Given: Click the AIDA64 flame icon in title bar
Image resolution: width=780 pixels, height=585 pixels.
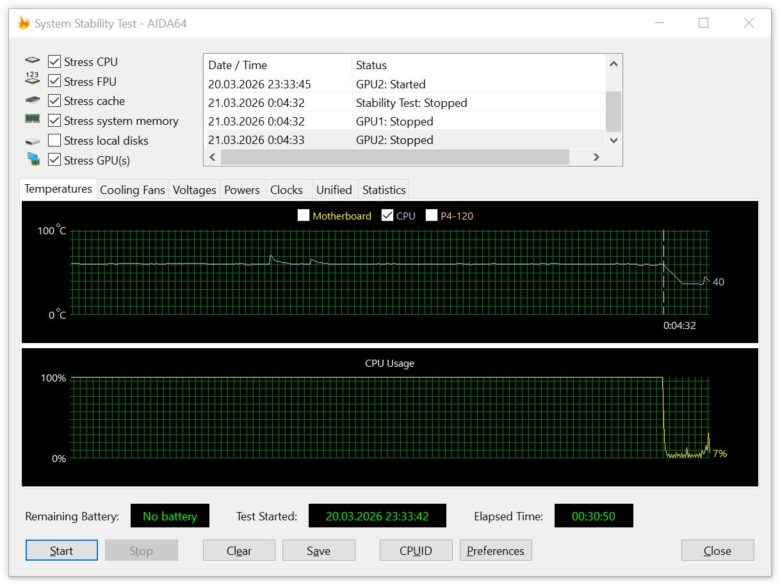Looking at the screenshot, I should tap(23, 23).
